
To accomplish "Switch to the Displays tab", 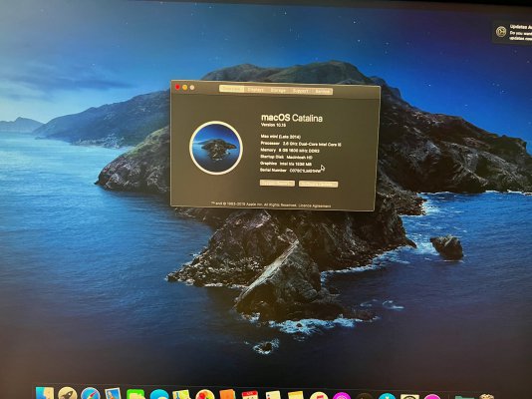I will point(255,90).
